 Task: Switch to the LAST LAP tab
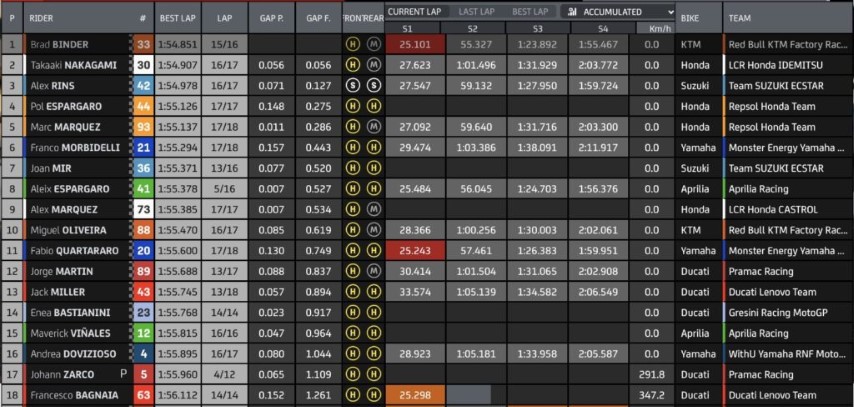[x=477, y=11]
